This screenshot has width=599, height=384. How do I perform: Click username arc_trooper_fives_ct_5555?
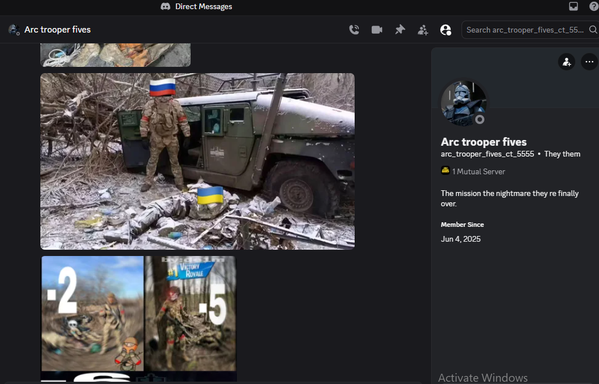coord(487,154)
